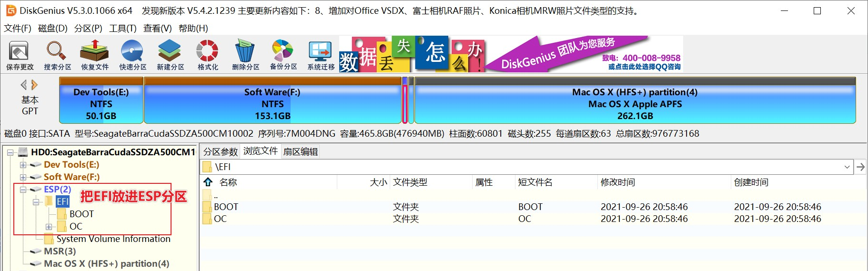Click the OC folder icon in file list
This screenshot has height=271, width=868.
coord(207,219)
